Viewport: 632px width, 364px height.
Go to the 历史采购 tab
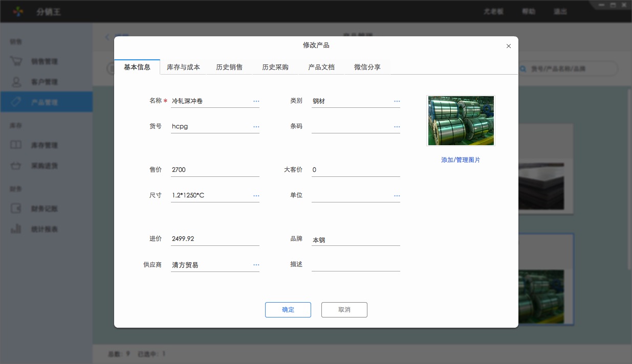pos(275,67)
